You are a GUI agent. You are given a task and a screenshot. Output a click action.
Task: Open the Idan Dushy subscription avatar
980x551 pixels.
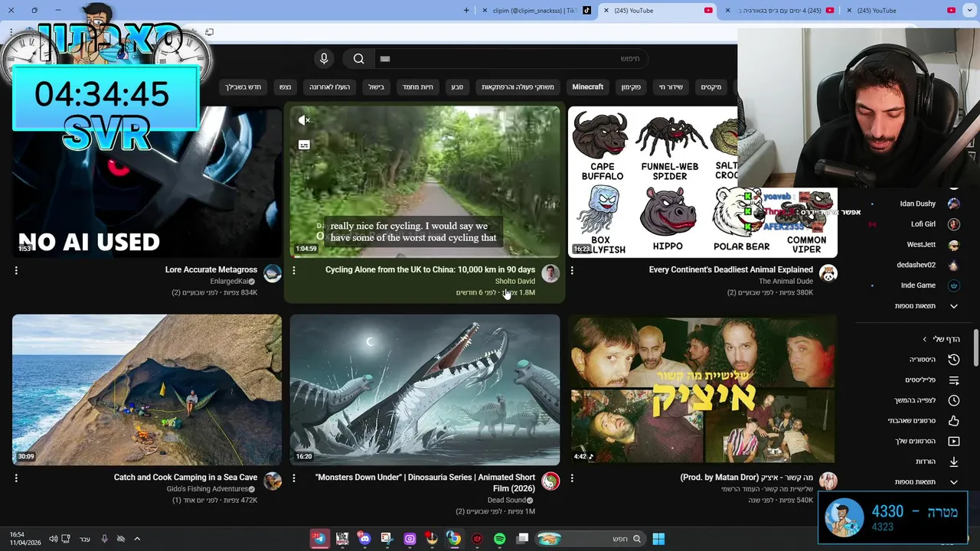[953, 204]
